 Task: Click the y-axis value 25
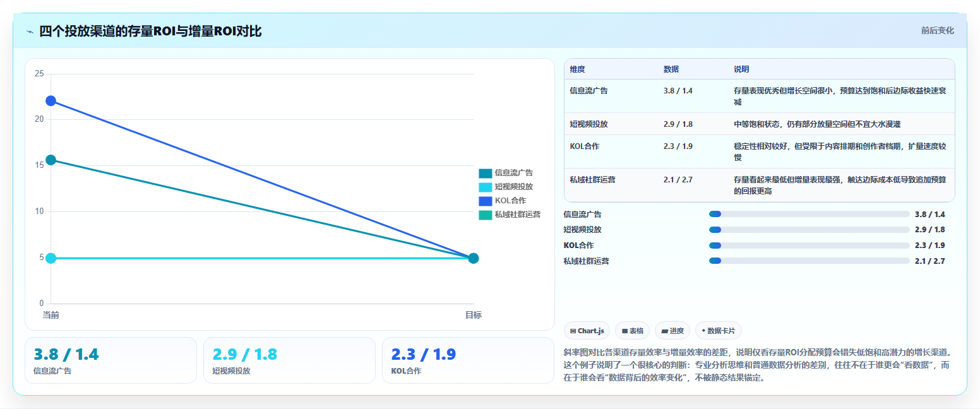pyautogui.click(x=39, y=74)
